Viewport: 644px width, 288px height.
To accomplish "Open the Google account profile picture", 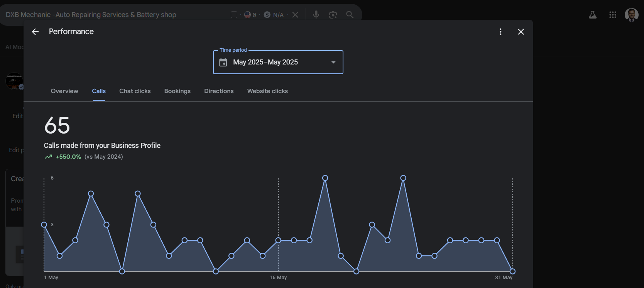I will tap(632, 15).
